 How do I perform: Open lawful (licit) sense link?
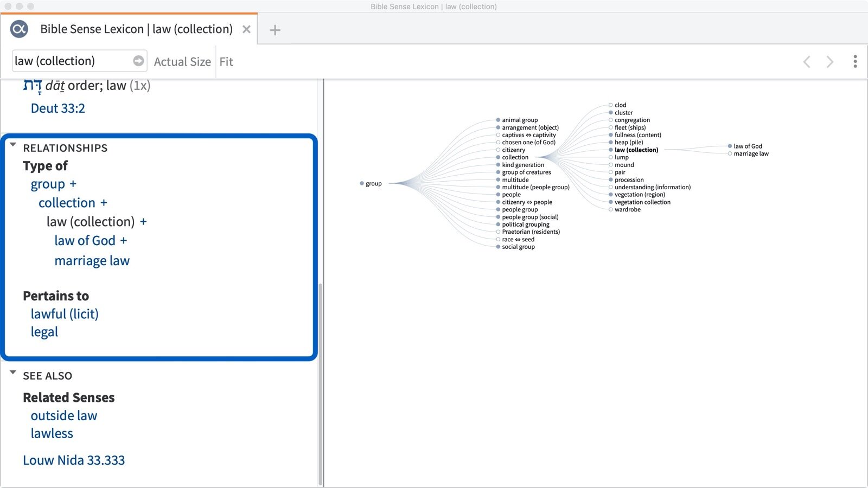point(65,314)
